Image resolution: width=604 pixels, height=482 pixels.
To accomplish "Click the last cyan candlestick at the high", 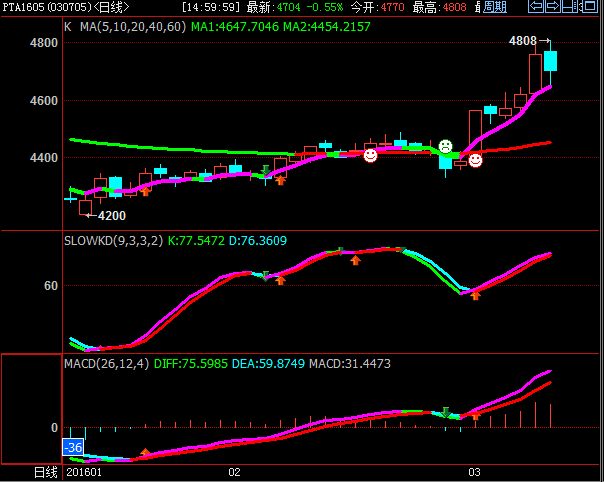I will [x=550, y=61].
